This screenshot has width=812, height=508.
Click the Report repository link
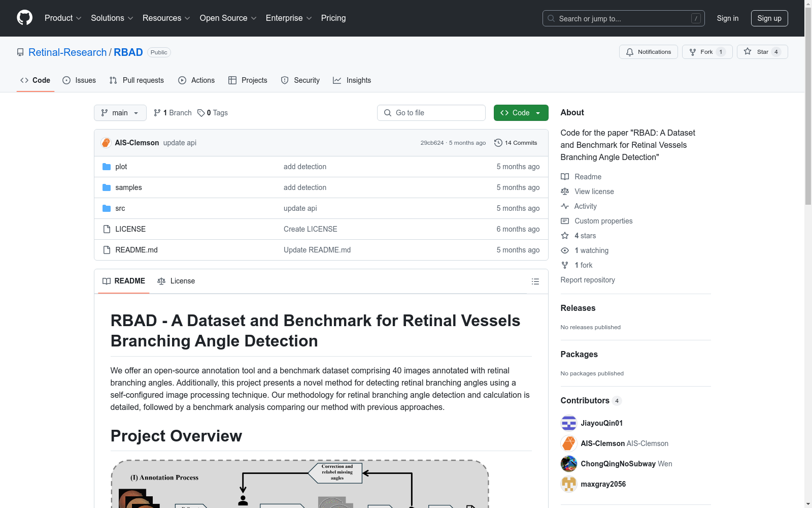point(588,280)
